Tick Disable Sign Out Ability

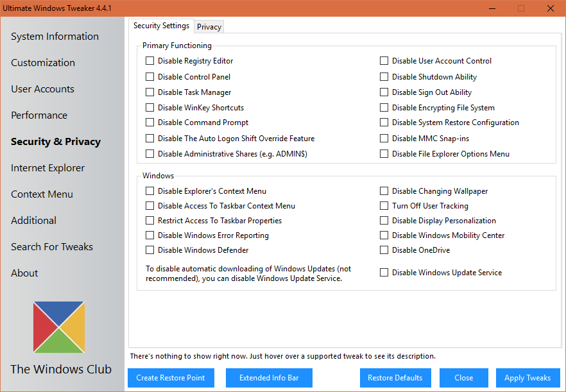click(x=384, y=92)
